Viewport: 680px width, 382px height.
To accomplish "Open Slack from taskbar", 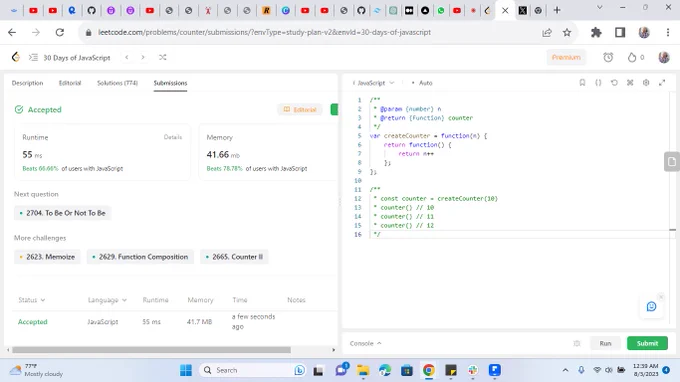I will coord(473,370).
